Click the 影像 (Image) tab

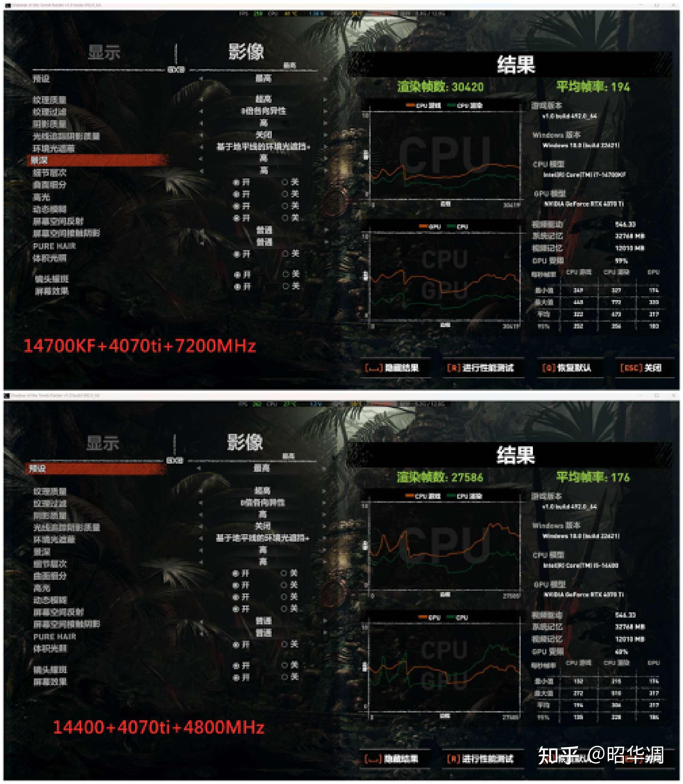pos(233,48)
